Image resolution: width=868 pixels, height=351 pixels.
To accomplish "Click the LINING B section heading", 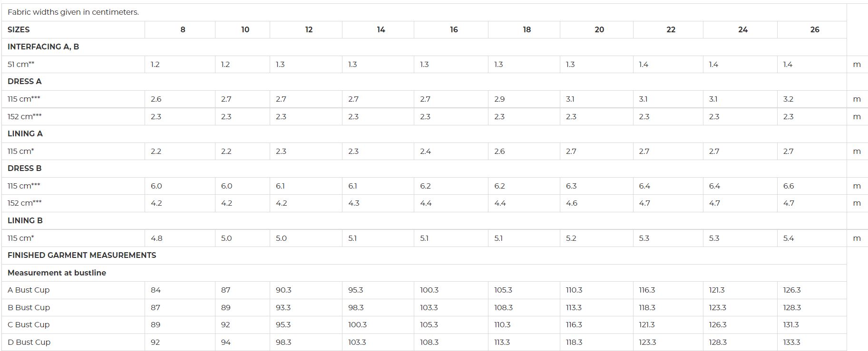I will click(x=25, y=220).
